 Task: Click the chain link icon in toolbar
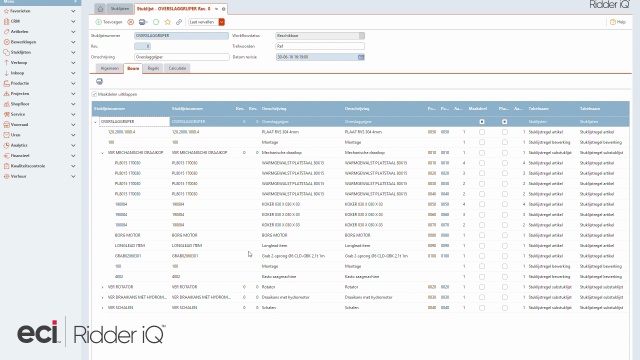179,22
